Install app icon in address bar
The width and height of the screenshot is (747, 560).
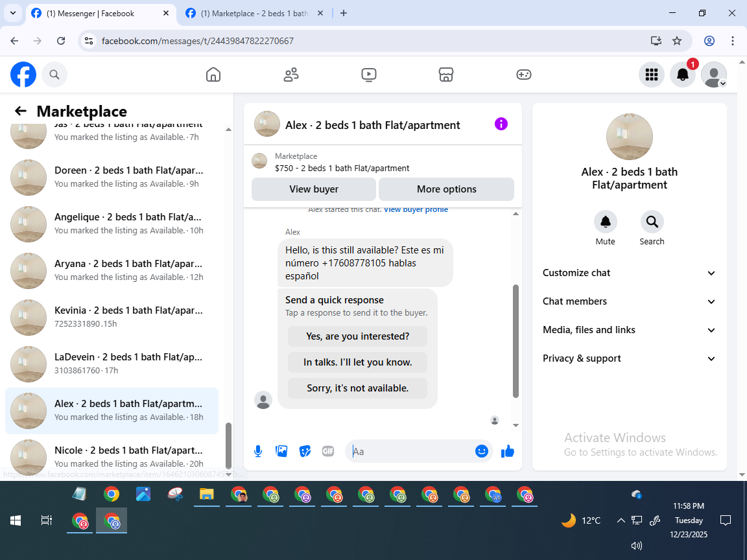[656, 41]
